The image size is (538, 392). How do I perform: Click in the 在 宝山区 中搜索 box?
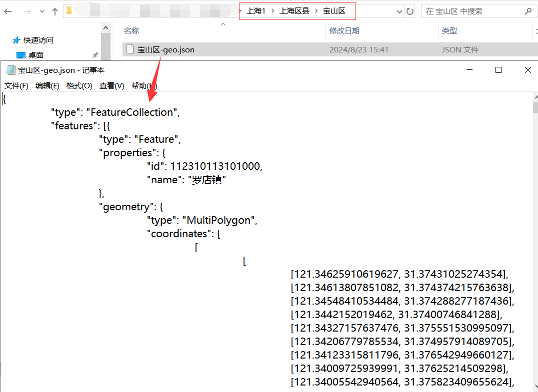click(470, 11)
